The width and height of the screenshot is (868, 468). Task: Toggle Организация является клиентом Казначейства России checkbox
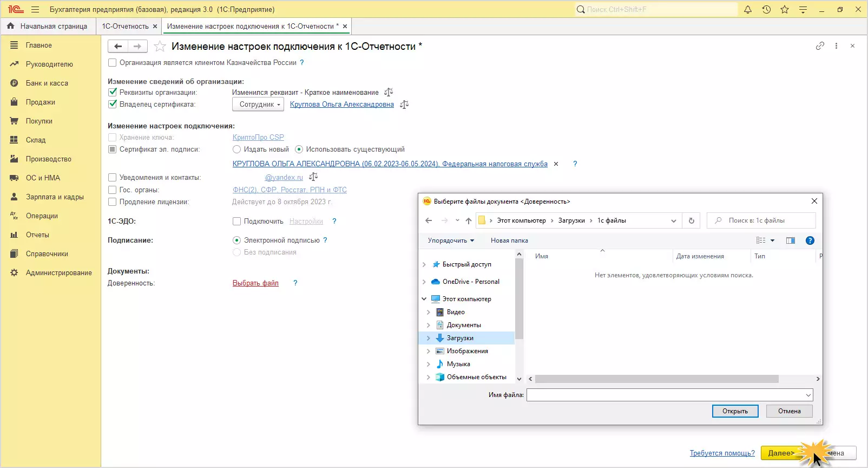coord(113,62)
